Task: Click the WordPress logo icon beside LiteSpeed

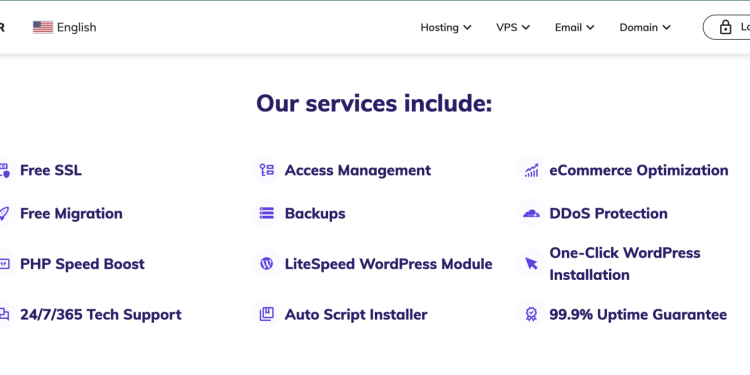Action: (266, 264)
